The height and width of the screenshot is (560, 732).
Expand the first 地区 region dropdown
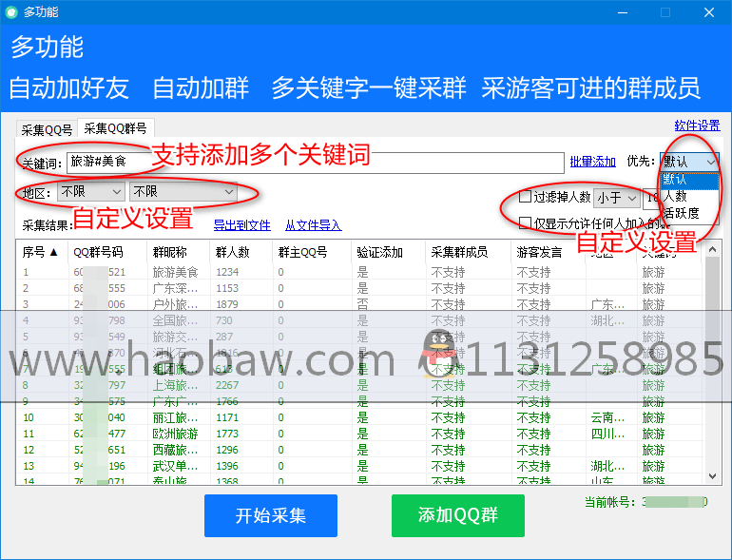coord(90,192)
